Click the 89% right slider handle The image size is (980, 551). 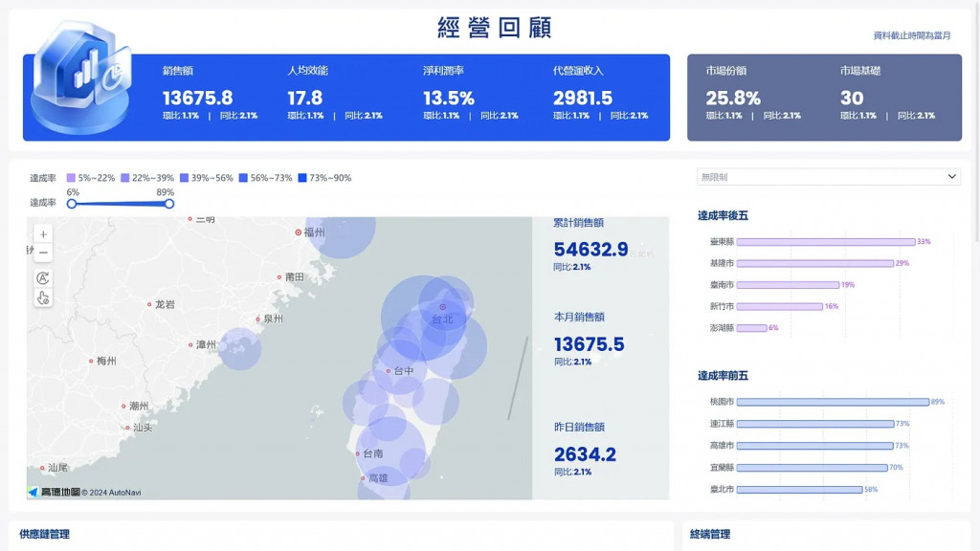(x=169, y=204)
